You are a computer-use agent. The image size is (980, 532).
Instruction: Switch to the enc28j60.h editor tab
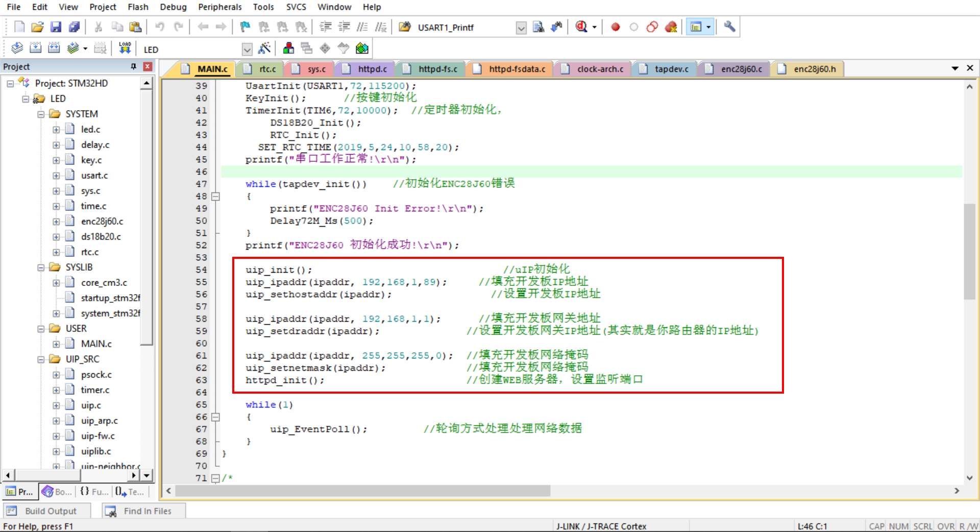click(x=808, y=69)
